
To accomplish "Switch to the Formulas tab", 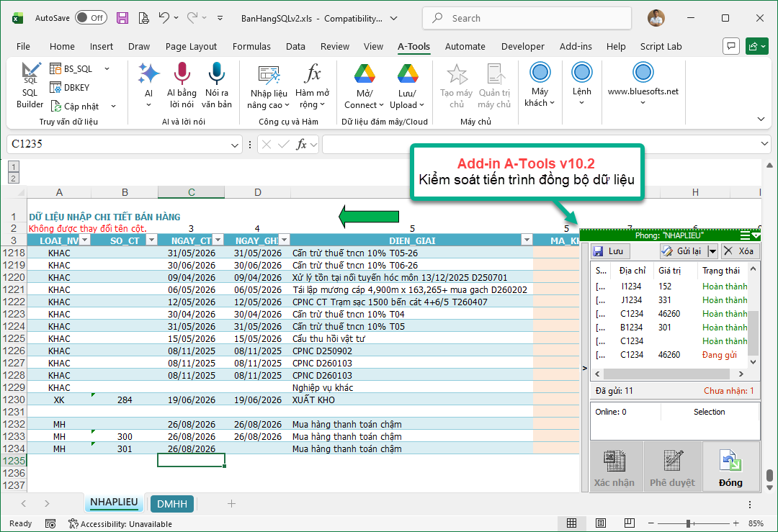I will 251,47.
